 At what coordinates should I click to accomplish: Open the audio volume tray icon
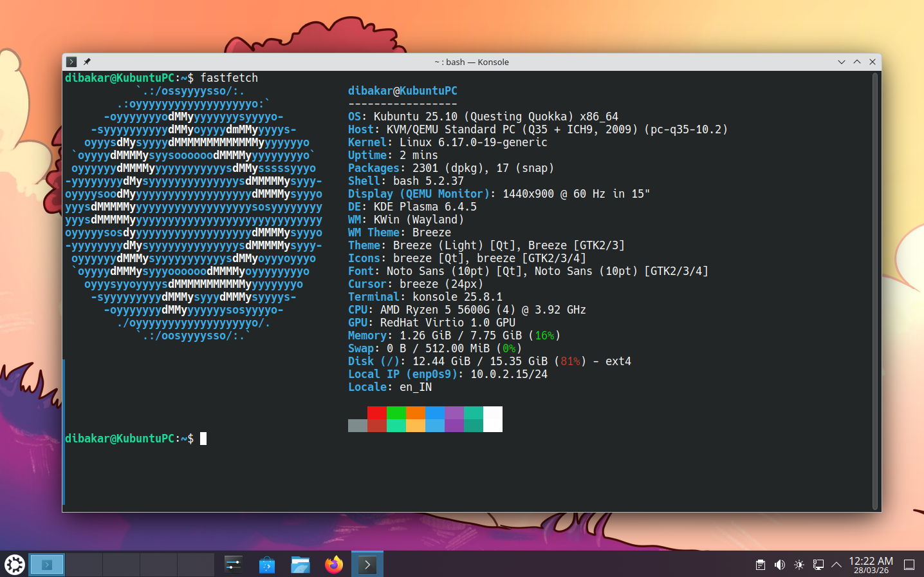click(x=779, y=565)
